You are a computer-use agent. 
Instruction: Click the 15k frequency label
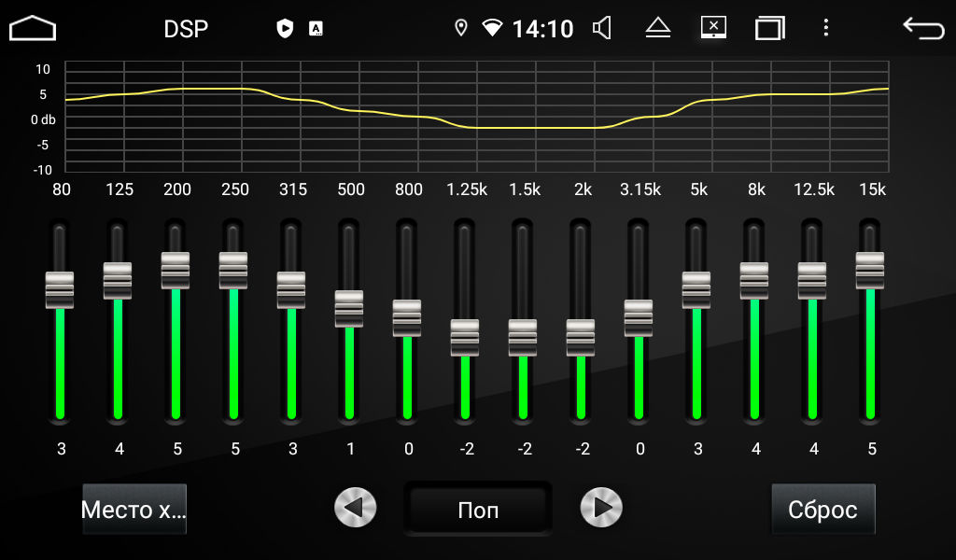(873, 189)
